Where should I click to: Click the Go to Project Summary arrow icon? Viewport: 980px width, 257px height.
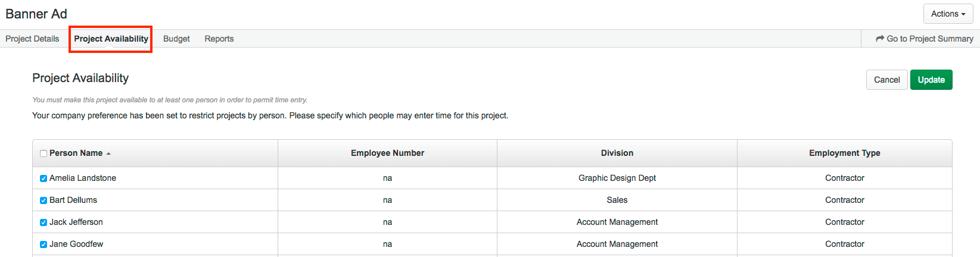tap(880, 39)
